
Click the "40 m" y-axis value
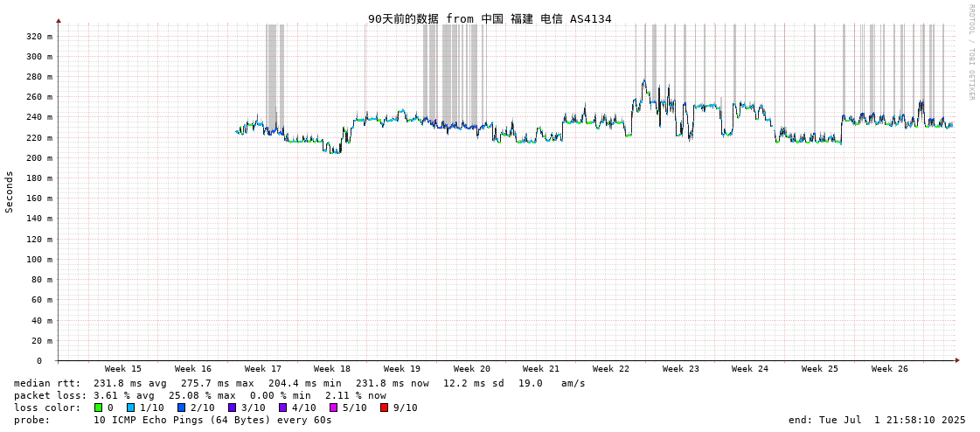tap(42, 320)
